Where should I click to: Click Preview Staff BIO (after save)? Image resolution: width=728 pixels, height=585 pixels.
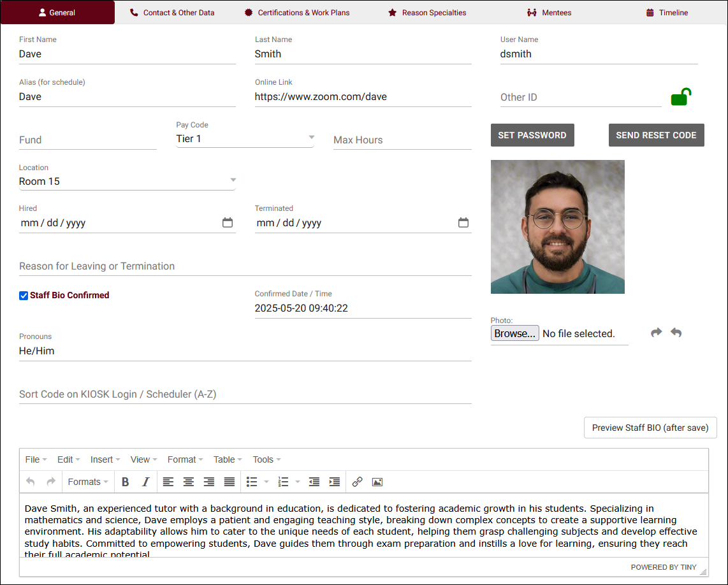click(650, 428)
